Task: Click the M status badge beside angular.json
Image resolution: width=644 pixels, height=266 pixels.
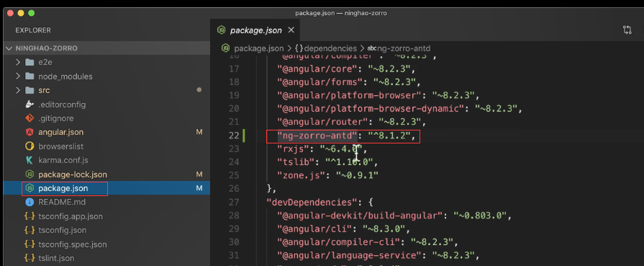Action: point(199,133)
